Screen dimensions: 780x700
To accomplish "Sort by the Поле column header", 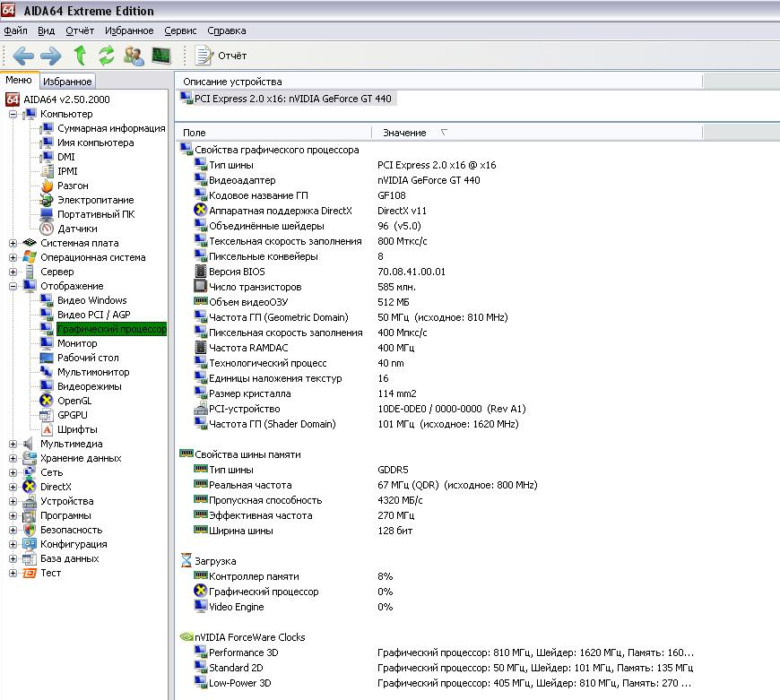I will (273, 133).
